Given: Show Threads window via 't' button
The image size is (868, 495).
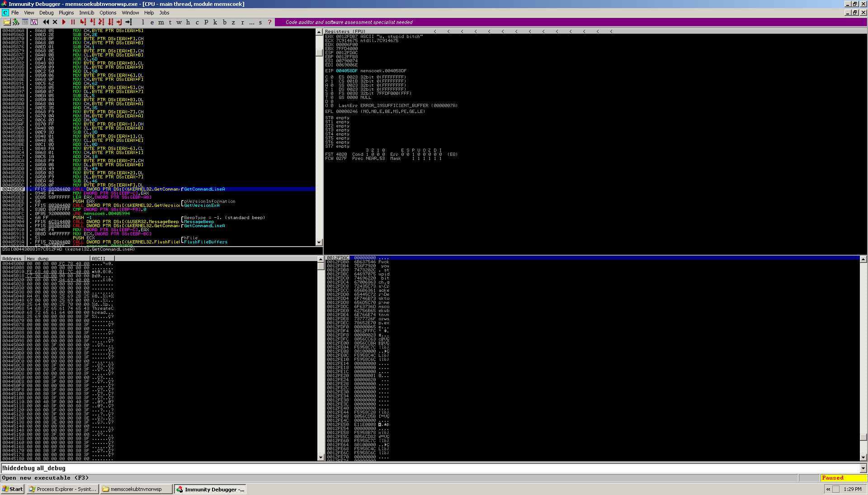Looking at the screenshot, I should (x=170, y=22).
